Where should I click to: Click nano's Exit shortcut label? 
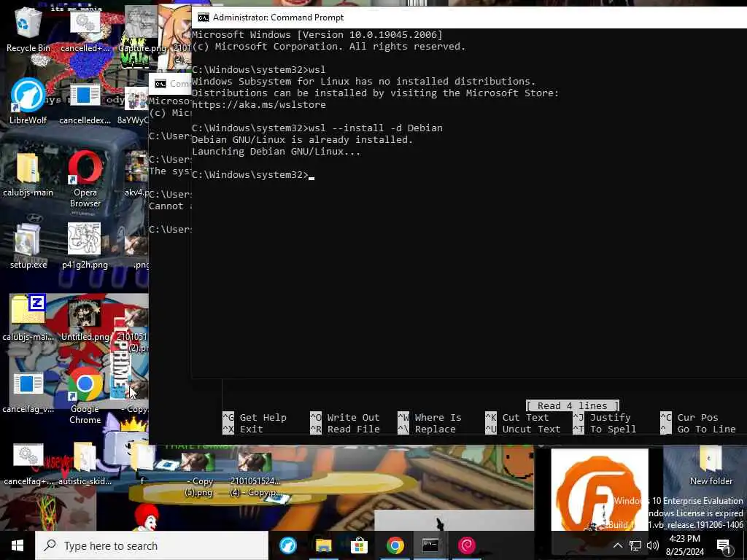point(252,429)
